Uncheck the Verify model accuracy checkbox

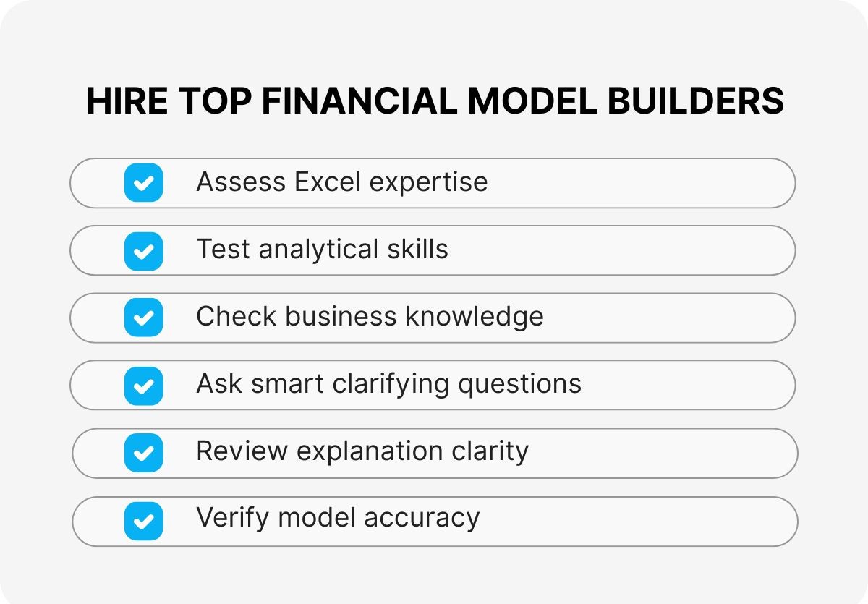point(143,521)
